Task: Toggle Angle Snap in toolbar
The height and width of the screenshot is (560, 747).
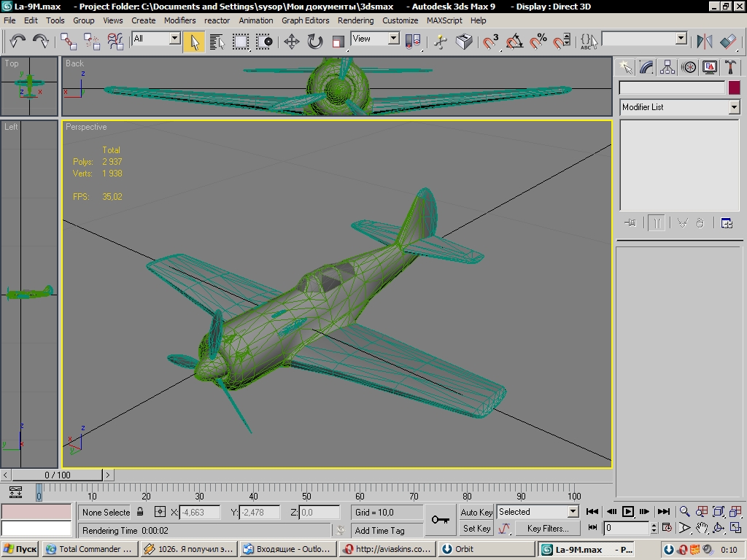Action: point(515,42)
